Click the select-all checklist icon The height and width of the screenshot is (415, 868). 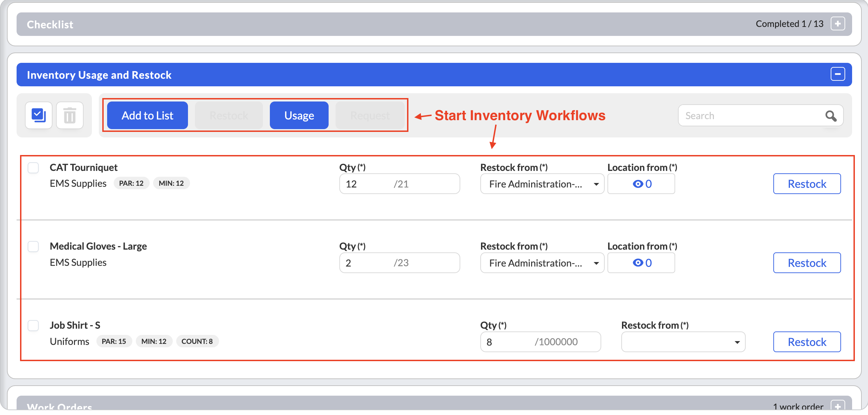tap(39, 115)
